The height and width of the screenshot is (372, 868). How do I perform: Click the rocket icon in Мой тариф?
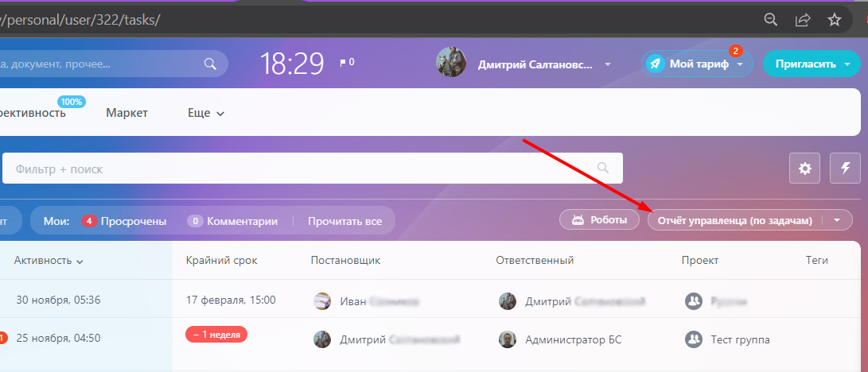[656, 64]
